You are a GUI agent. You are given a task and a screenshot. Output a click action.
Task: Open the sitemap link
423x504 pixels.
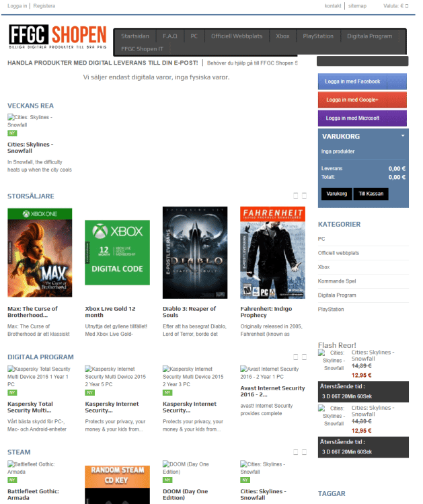[x=357, y=6]
